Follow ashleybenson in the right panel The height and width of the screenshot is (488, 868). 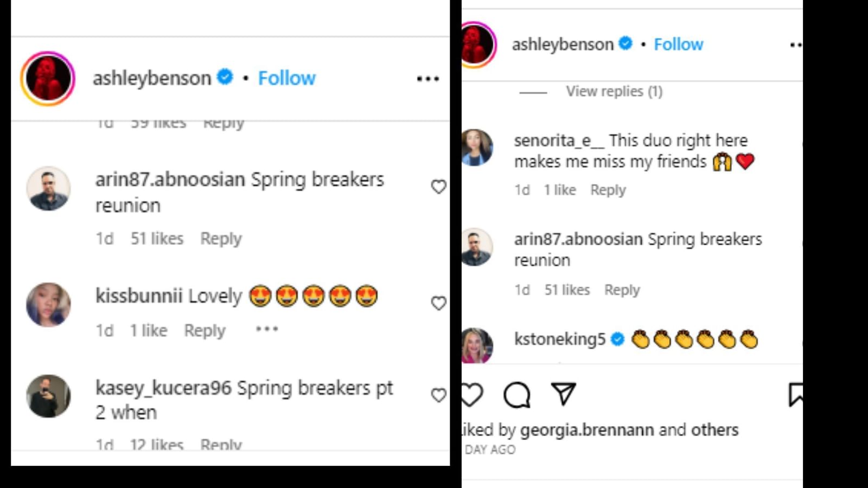tap(678, 44)
